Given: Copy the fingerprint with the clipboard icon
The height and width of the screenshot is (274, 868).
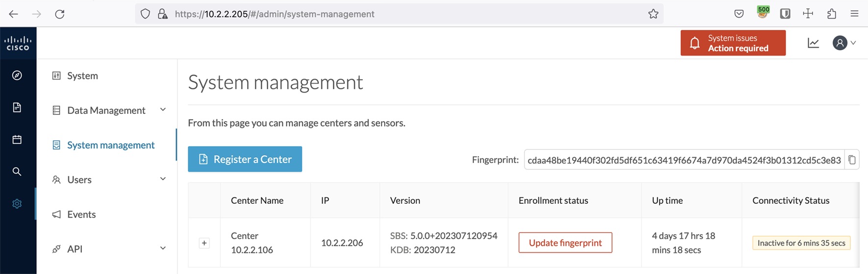Looking at the screenshot, I should click(852, 160).
